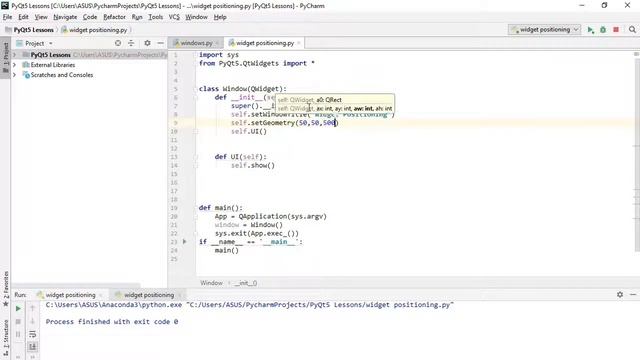Click the run gutter arrow at line 23
The width and height of the screenshot is (640, 360).
coord(184,242)
